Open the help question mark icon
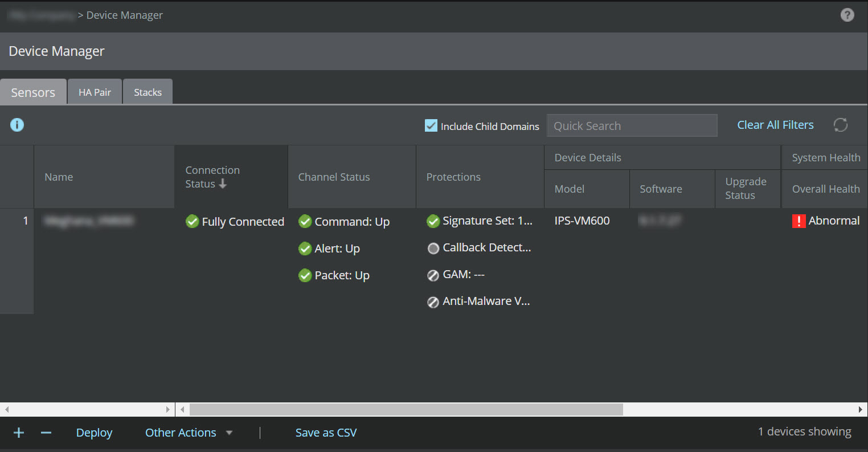 tap(847, 15)
